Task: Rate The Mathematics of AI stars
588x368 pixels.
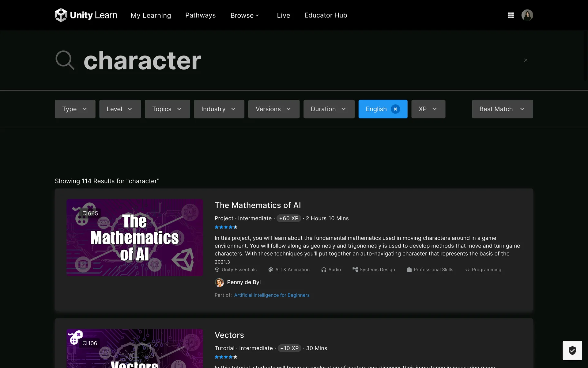Action: click(x=226, y=227)
